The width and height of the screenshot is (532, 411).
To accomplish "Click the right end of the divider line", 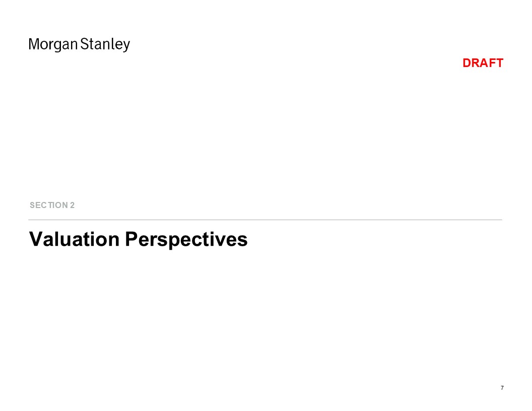I will click(501, 220).
